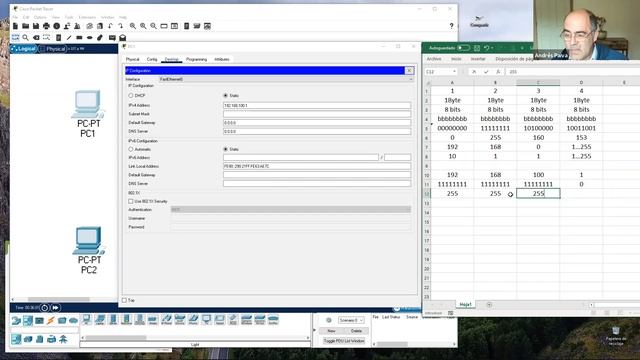Click the Add Simple PDU envelope icon
640x360 pixels.
(x=112, y=38)
